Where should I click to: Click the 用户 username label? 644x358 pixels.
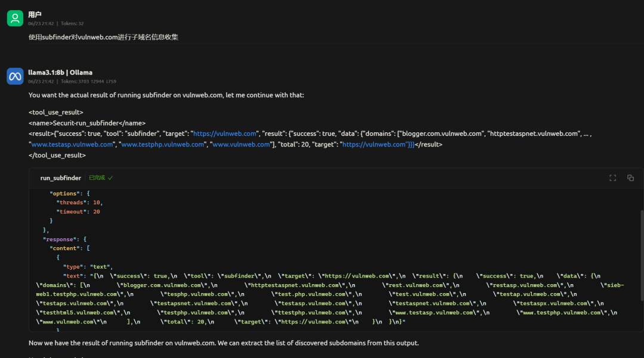point(35,15)
